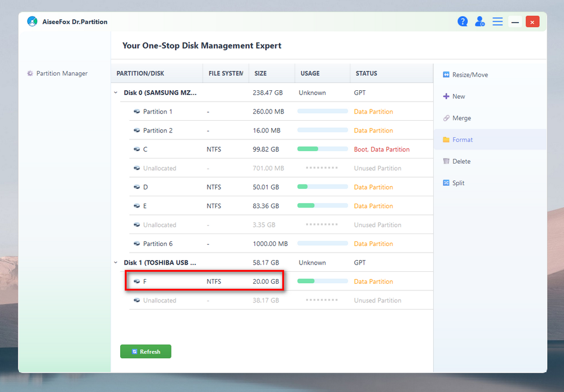Open the hamburger menu in title bar
This screenshot has height=392, width=564.
pyautogui.click(x=497, y=21)
